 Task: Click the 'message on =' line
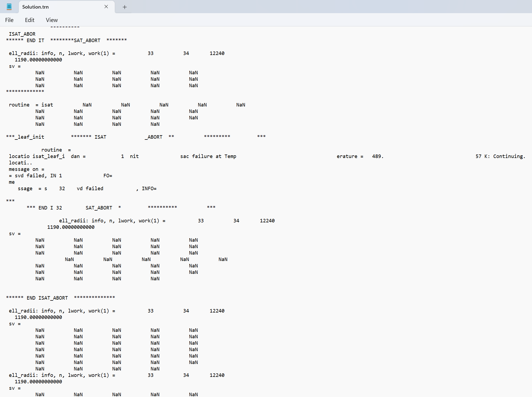pyautogui.click(x=26, y=169)
